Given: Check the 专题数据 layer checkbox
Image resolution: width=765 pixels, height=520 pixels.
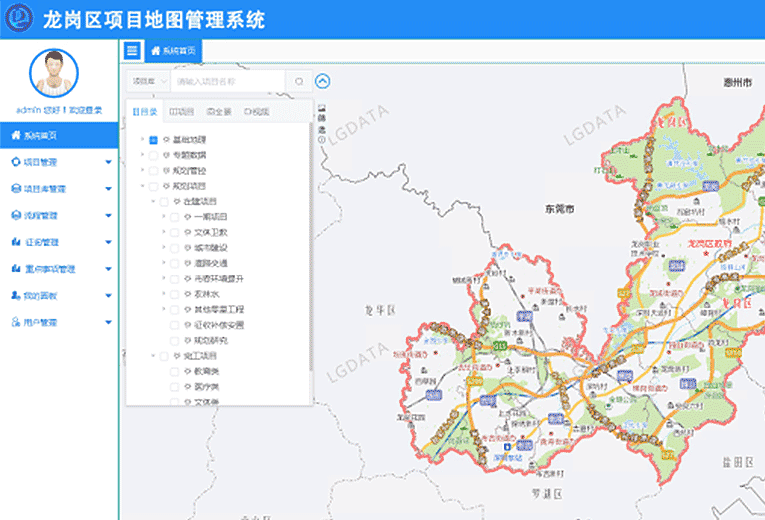Looking at the screenshot, I should [153, 156].
